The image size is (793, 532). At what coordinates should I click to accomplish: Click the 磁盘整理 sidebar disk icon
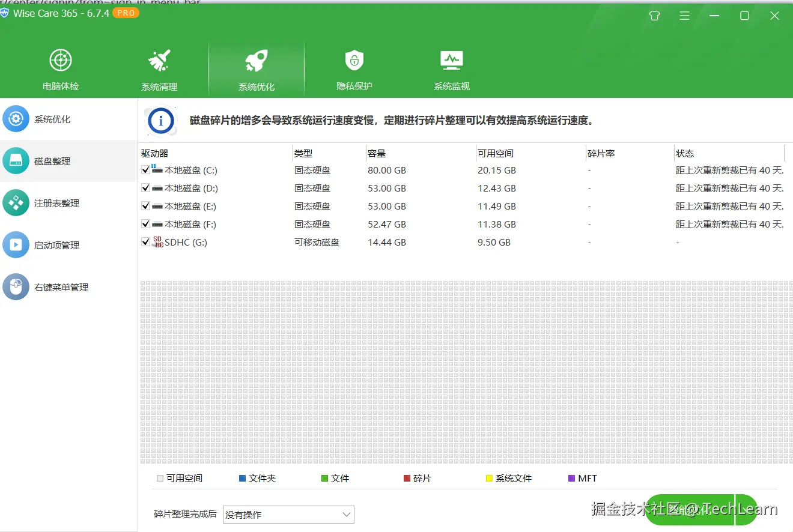tap(16, 161)
